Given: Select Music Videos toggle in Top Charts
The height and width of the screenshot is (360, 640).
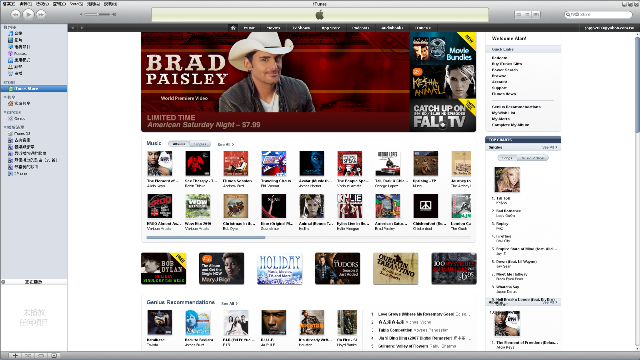Looking at the screenshot, I should point(533,158).
